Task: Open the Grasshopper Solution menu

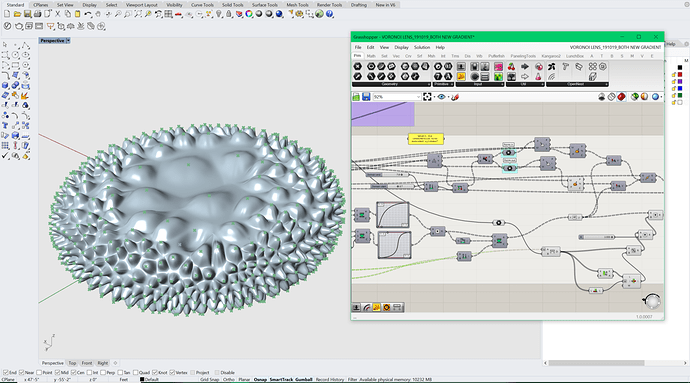Action: (x=422, y=47)
